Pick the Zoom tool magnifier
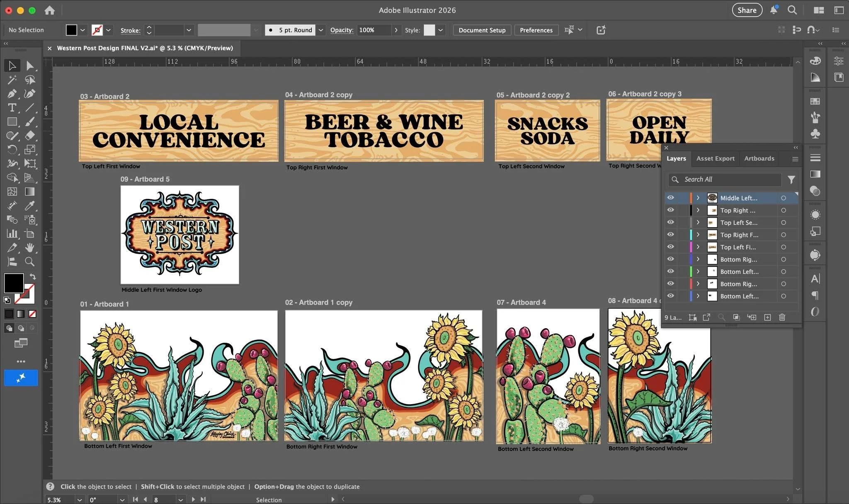The image size is (849, 504). (29, 262)
